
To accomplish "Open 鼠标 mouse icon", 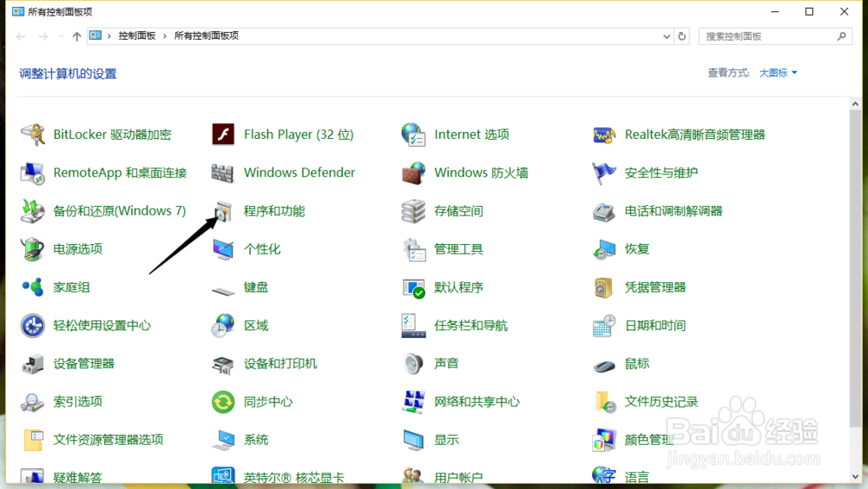I will (604, 365).
